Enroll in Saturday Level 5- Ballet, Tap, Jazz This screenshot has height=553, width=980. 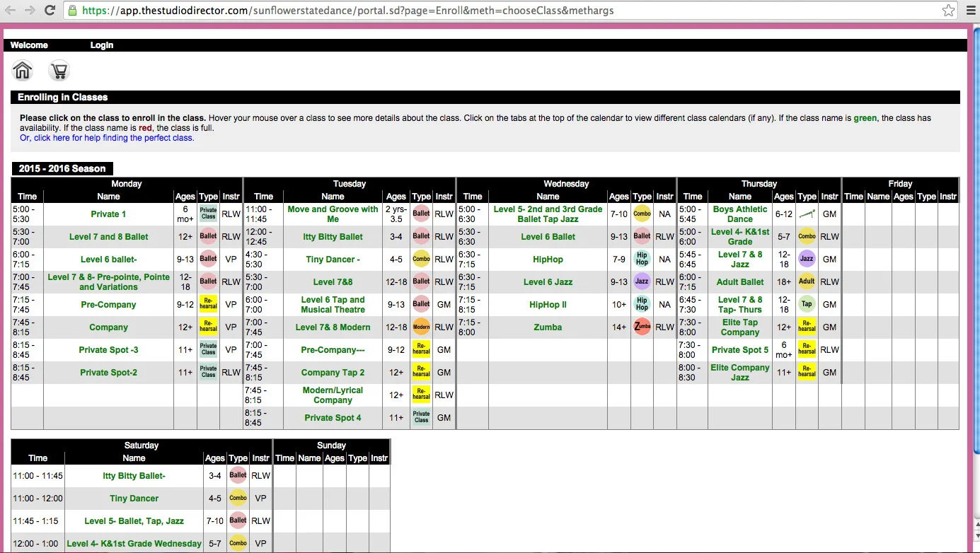coord(134,521)
